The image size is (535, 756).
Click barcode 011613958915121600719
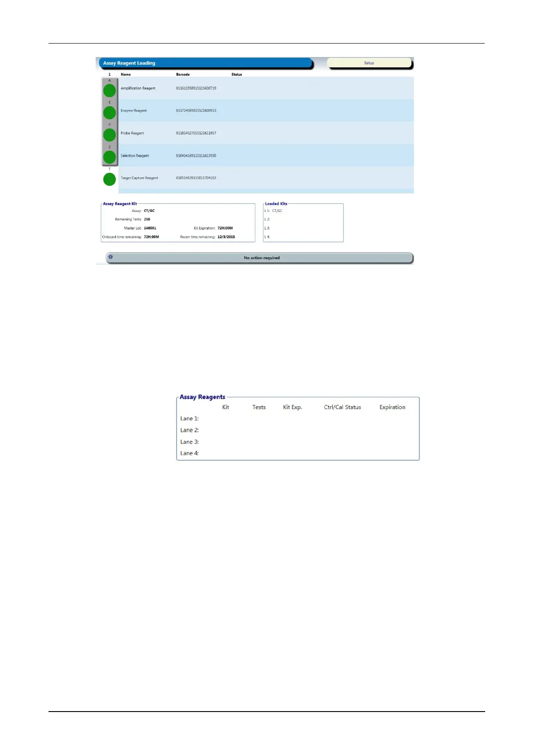[196, 88]
